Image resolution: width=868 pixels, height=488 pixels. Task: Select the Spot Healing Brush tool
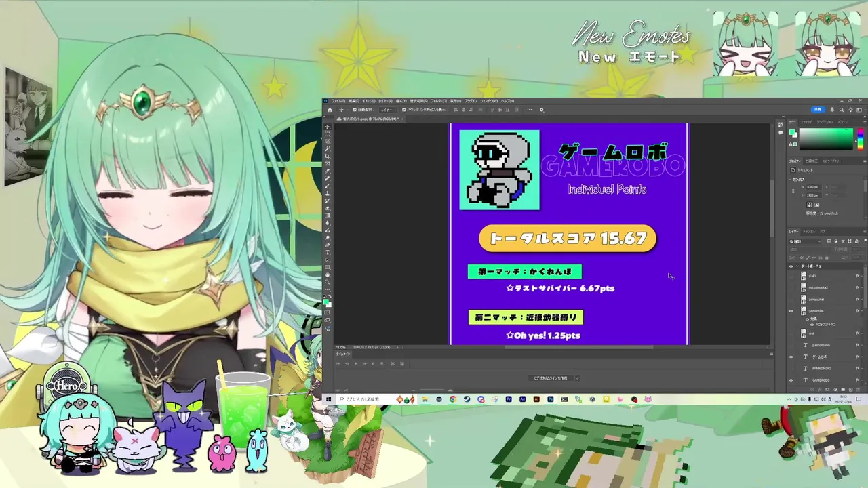[x=329, y=178]
